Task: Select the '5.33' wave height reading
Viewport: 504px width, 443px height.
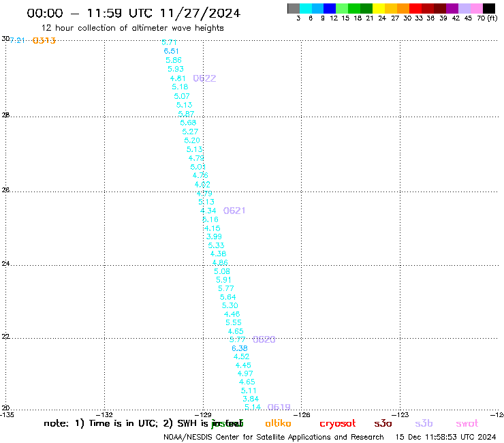Action: click(216, 245)
